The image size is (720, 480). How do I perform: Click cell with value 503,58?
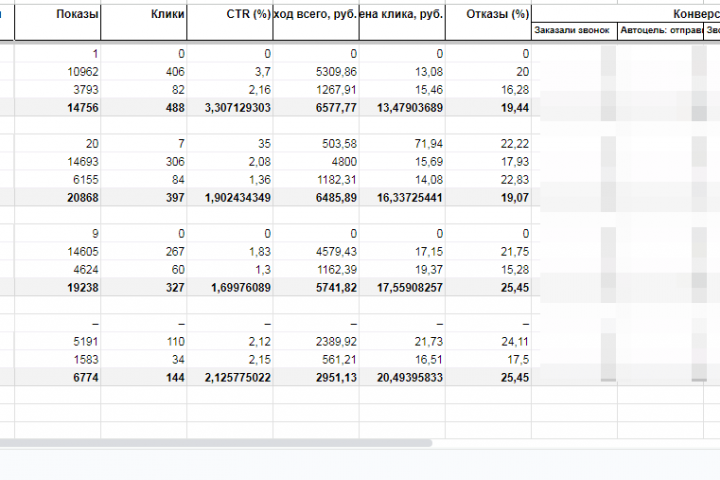(x=316, y=144)
